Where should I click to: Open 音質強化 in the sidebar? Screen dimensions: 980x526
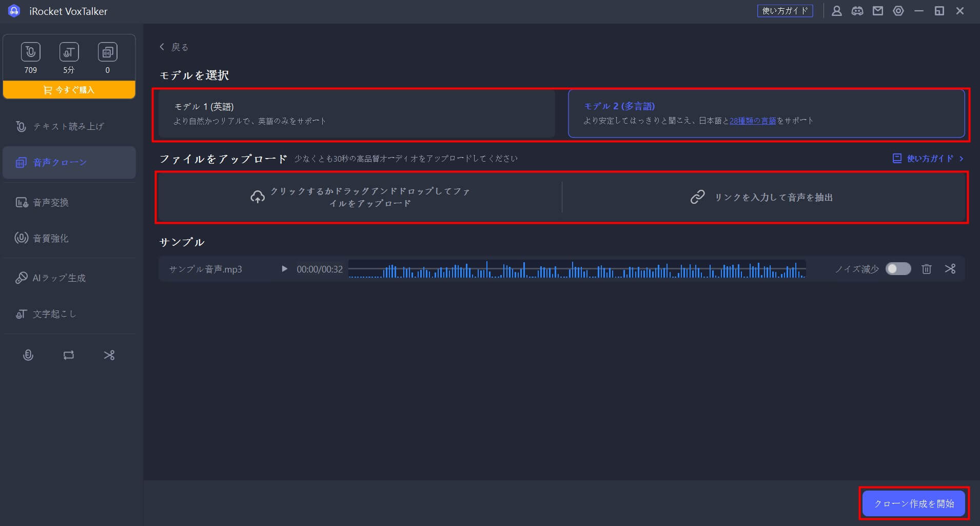[x=69, y=238]
